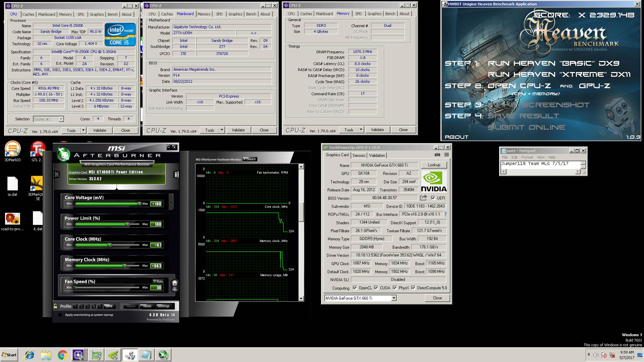
Task: Expand the Core Voltage options arrow
Action: click(171, 202)
